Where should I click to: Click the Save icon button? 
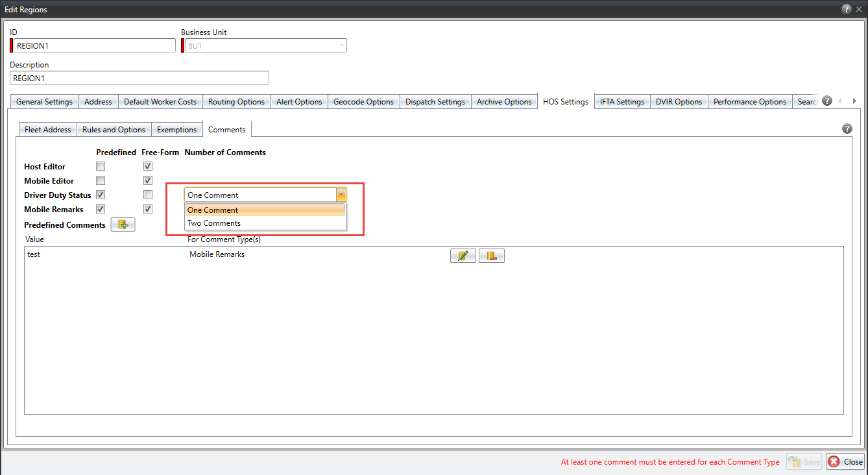pos(803,461)
